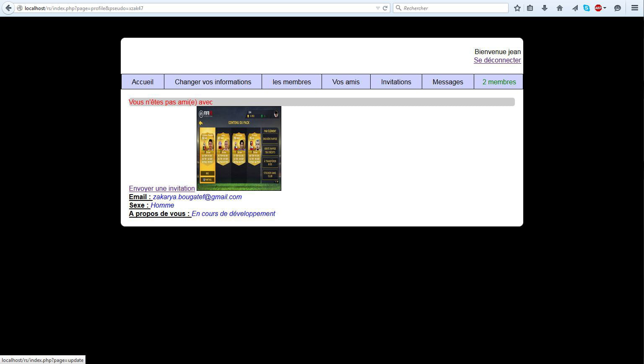The image size is (644, 364).
Task: Open the Accueil menu tab
Action: point(143,82)
